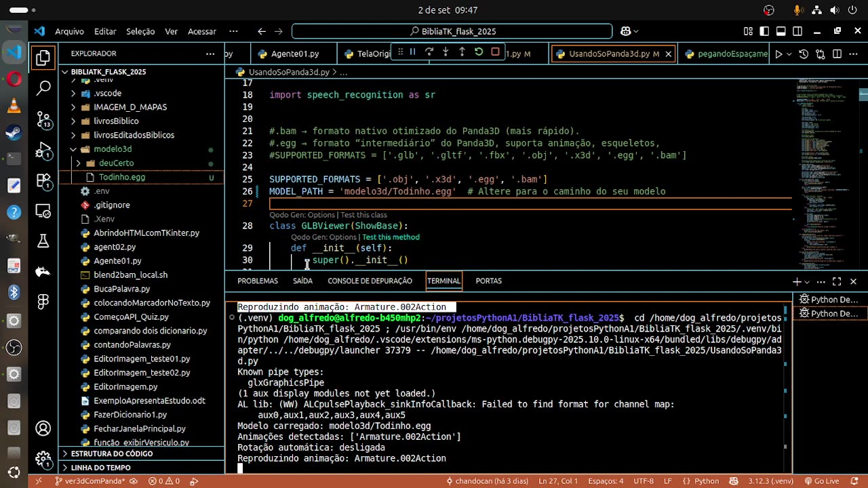Open the Search view in activity bar
This screenshot has height=488, width=868.
(43, 88)
